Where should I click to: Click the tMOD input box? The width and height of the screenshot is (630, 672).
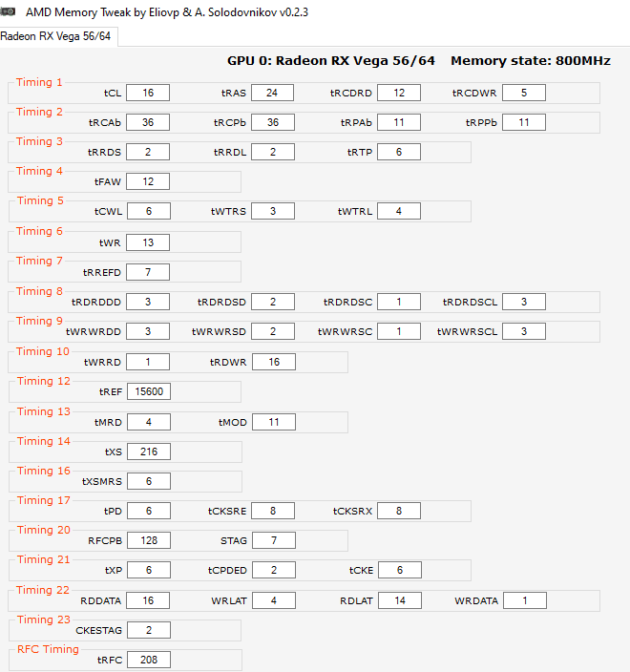(273, 422)
